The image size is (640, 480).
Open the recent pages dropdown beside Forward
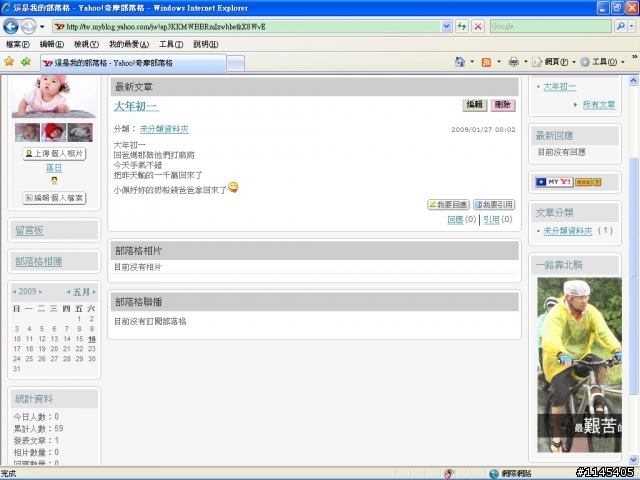click(42, 27)
